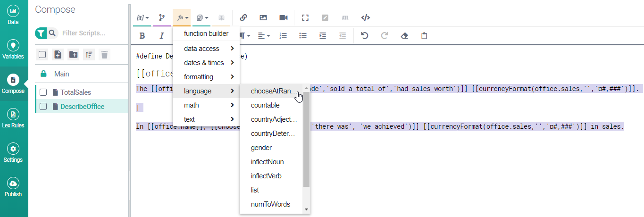The image size is (644, 217).
Task: Open Lex Rules in sidebar
Action: tap(13, 119)
